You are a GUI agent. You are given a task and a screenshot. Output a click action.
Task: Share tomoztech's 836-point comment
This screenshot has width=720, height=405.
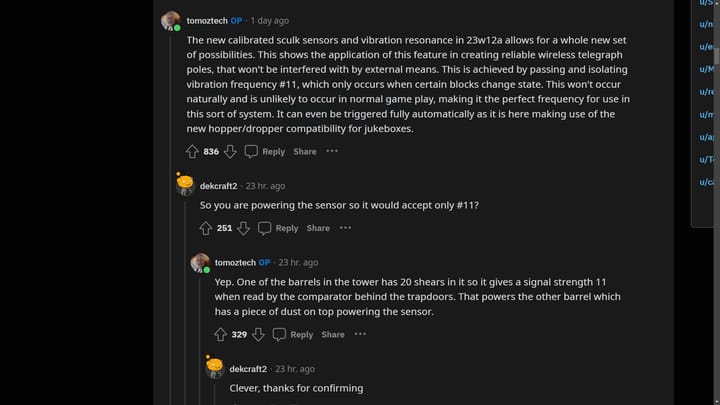tap(305, 152)
